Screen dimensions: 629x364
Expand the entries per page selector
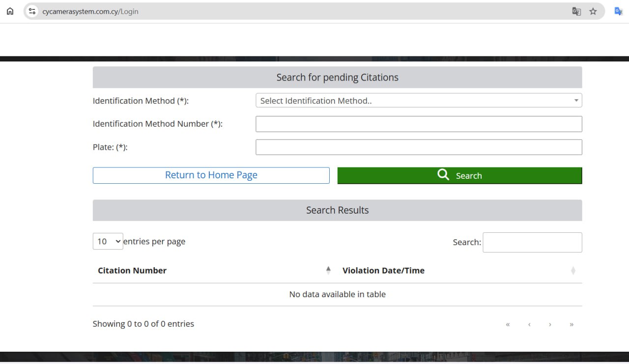tap(108, 241)
